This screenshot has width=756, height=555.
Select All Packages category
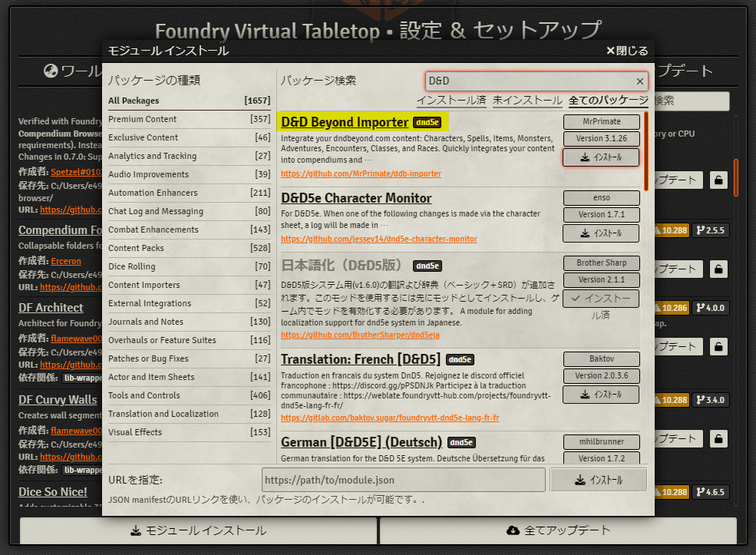pos(189,101)
